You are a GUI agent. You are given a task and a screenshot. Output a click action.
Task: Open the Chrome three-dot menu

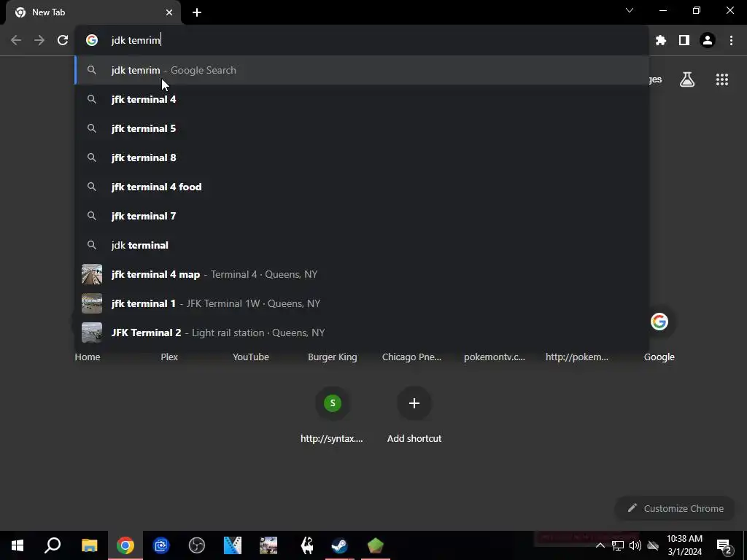[x=731, y=40]
